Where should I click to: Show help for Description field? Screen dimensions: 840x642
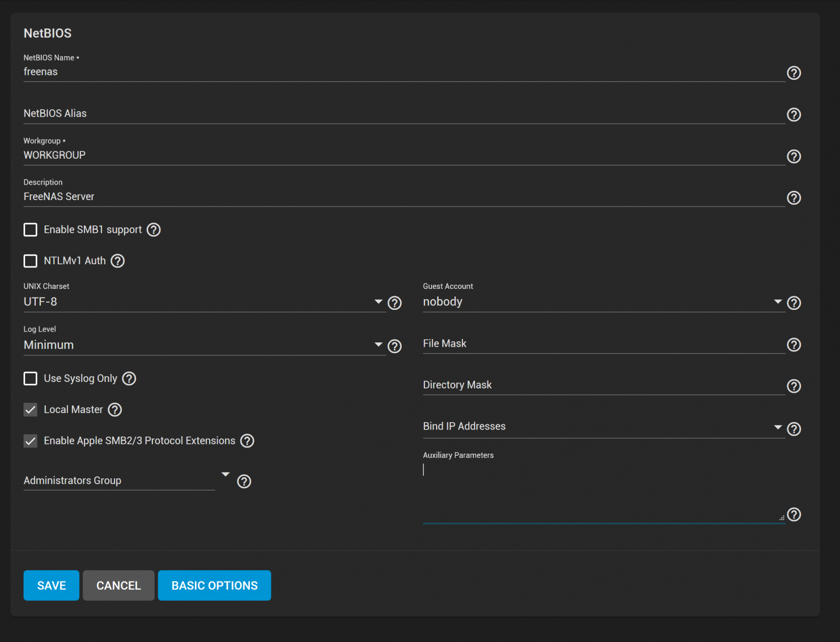[x=794, y=198]
